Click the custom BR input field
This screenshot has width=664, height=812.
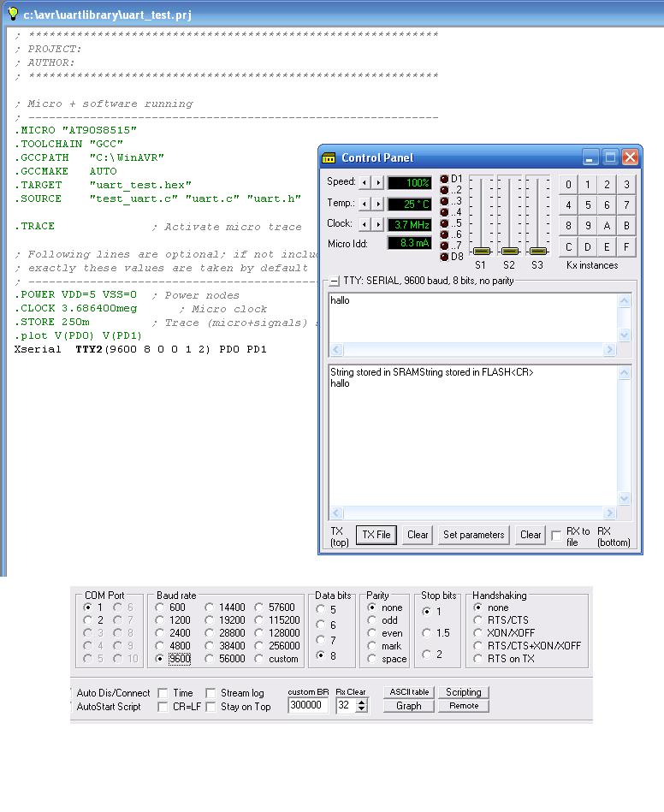click(308, 705)
